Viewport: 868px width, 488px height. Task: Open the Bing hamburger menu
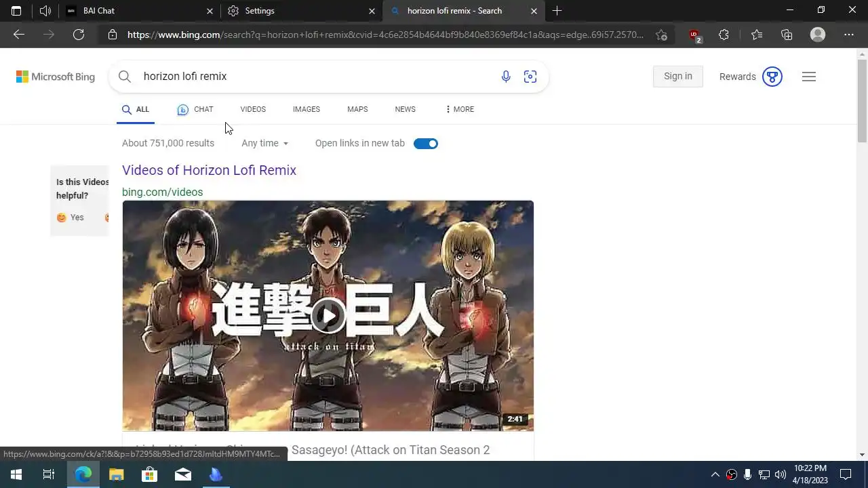[808, 77]
